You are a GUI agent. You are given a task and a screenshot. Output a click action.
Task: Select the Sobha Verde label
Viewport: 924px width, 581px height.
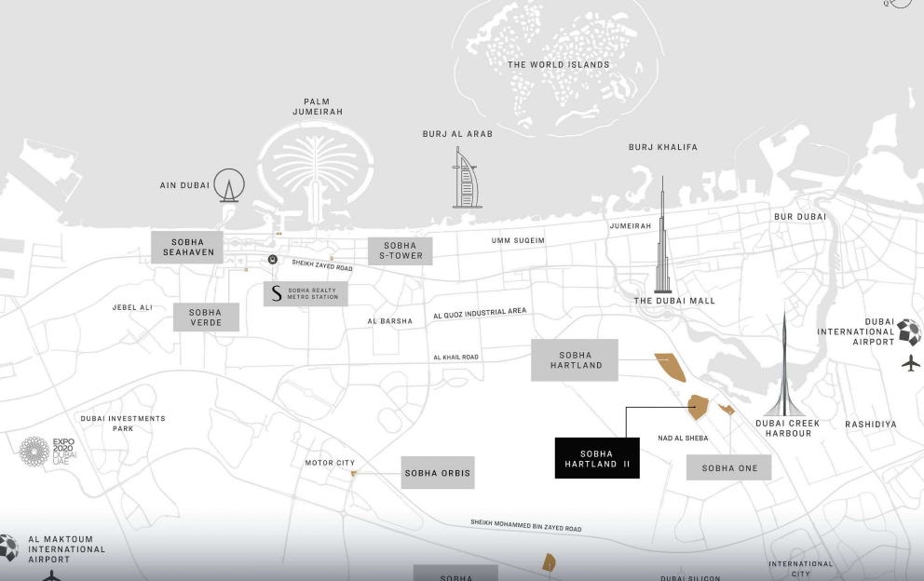point(206,317)
